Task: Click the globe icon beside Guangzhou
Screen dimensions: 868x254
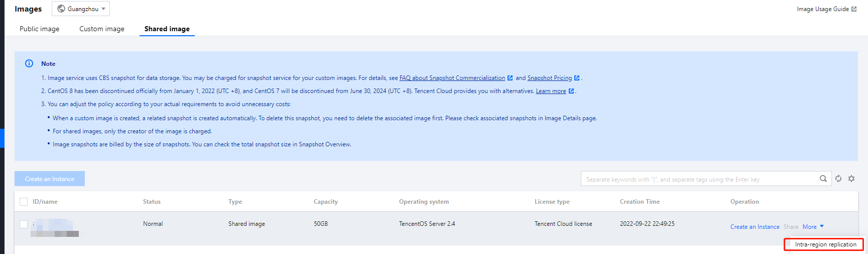Action: tap(61, 9)
